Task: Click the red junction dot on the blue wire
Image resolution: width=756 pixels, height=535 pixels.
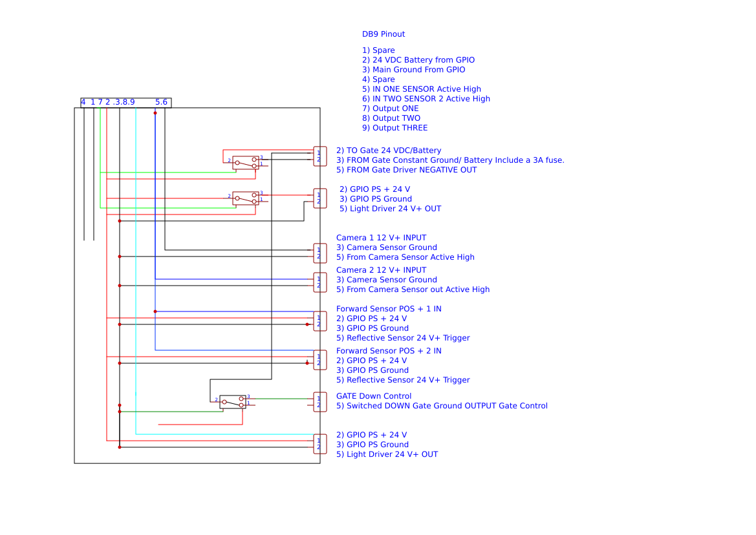Action: pyautogui.click(x=155, y=112)
